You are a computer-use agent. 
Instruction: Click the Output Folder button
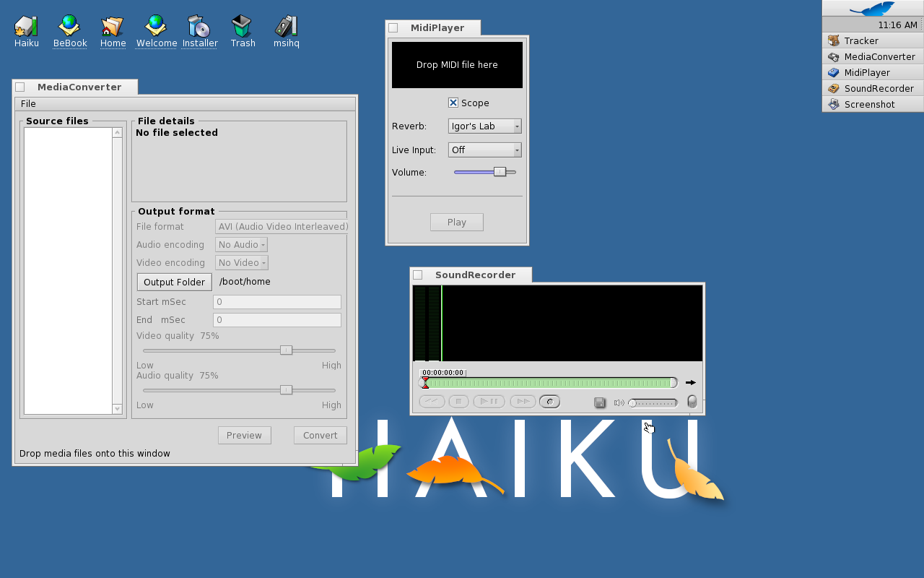174,282
